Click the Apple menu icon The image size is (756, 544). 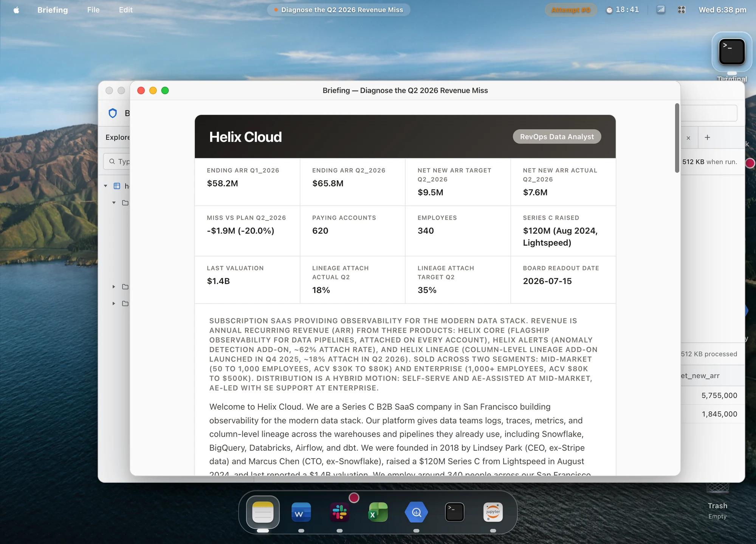coord(16,10)
